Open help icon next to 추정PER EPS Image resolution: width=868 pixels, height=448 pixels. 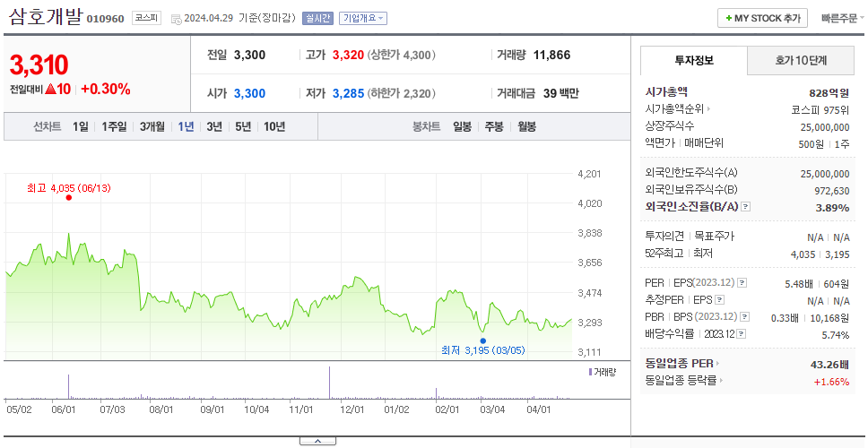pos(719,300)
